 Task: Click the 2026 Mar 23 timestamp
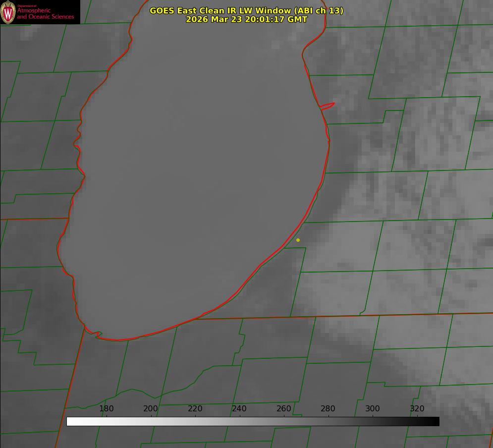pos(246,19)
